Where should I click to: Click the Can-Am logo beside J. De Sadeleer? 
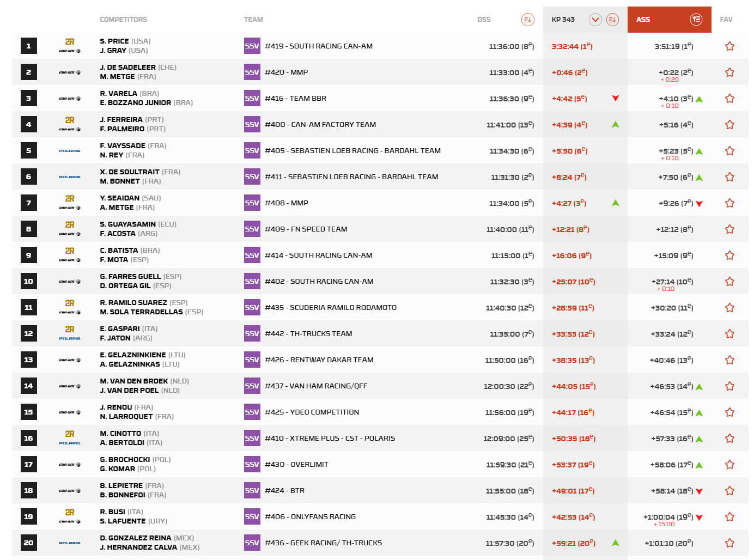point(70,72)
